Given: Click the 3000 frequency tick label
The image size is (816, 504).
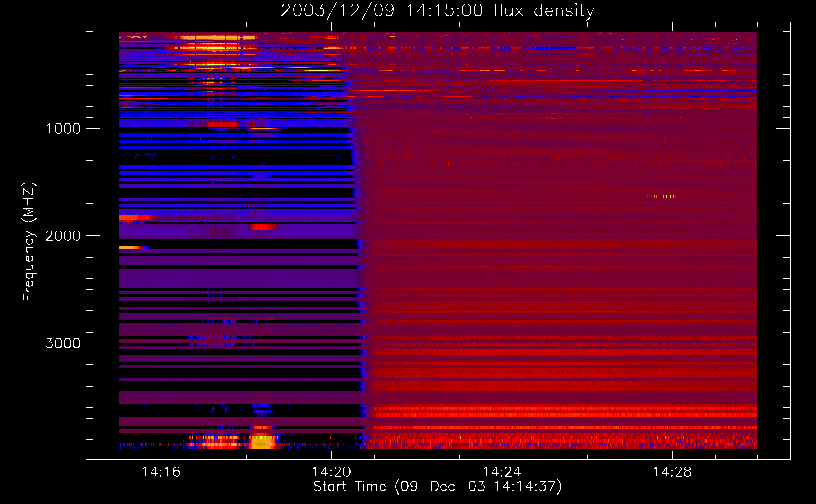Looking at the screenshot, I should point(63,343).
